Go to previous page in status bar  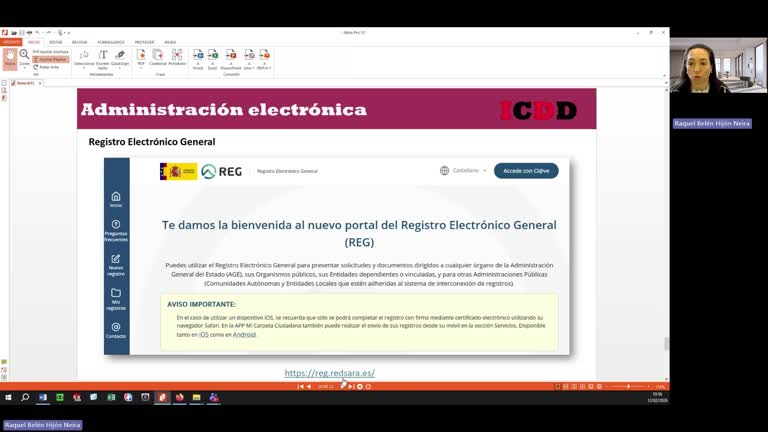[309, 386]
